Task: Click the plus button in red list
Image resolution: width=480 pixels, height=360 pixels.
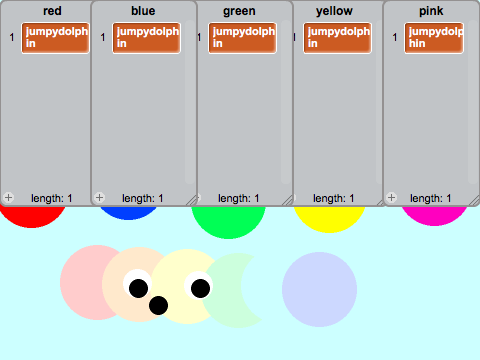Action: click(9, 198)
